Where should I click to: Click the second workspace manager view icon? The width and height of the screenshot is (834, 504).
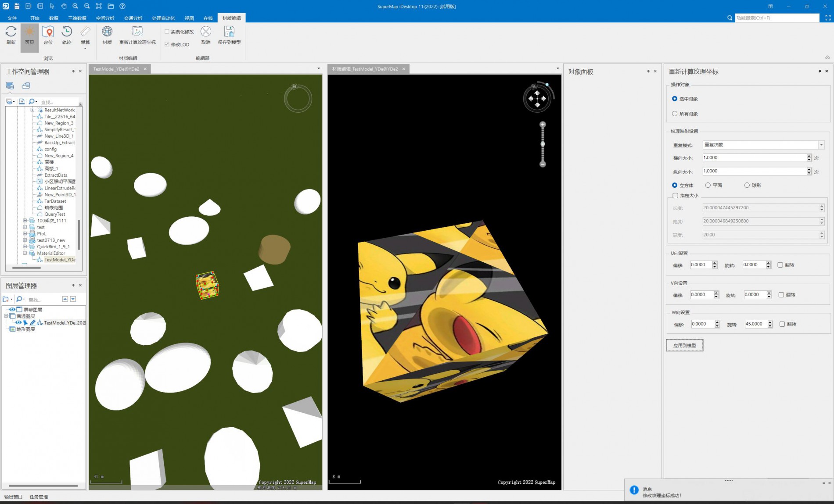(26, 86)
